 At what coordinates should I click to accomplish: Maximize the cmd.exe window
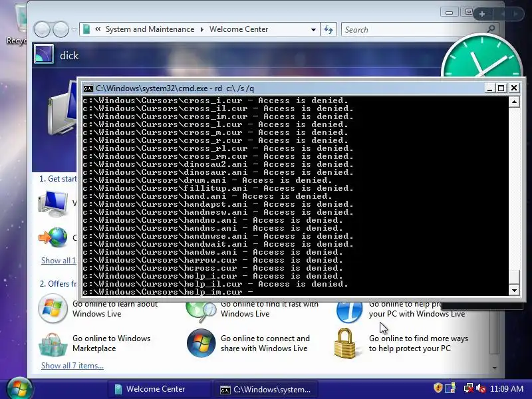point(501,88)
